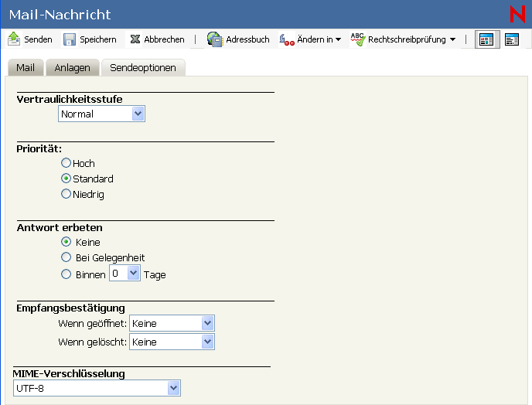The image size is (532, 405).
Task: Select Bei Gelegenheit radio button
Action: tap(66, 257)
